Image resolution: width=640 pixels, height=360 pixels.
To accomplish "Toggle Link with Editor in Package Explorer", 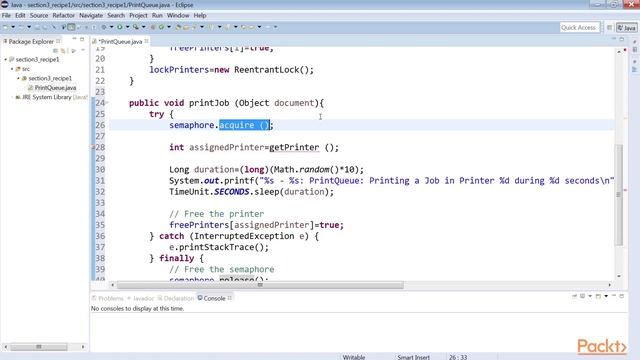I will tap(63, 51).
